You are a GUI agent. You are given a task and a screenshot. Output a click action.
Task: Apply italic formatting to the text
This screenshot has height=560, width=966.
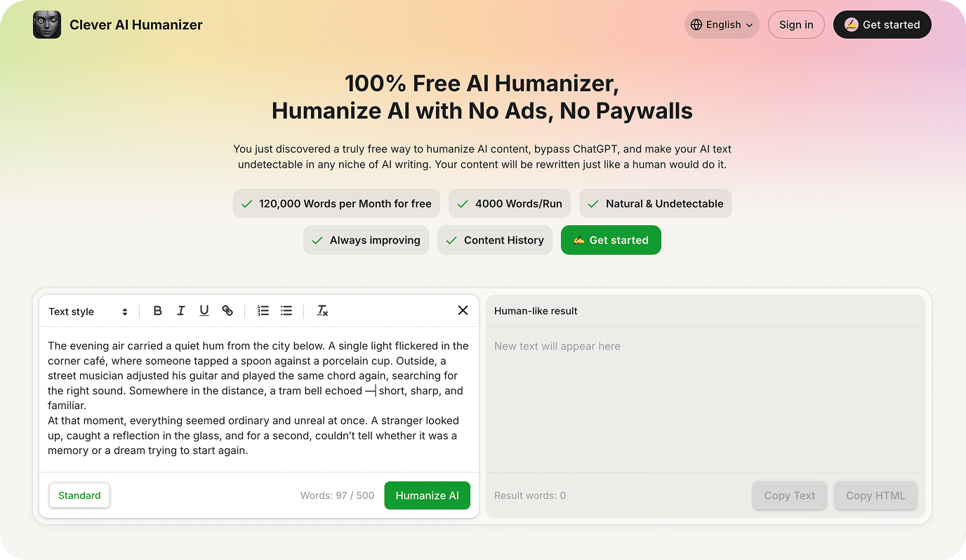click(180, 310)
